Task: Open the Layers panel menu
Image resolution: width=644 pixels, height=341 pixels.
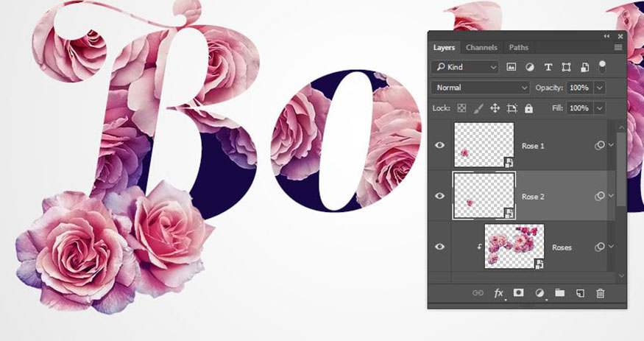Action: pyautogui.click(x=618, y=48)
